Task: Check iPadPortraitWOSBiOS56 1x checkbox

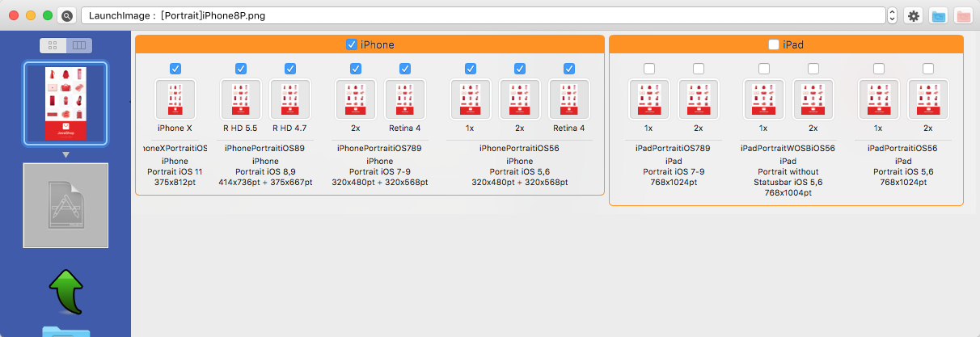Action: coord(763,69)
